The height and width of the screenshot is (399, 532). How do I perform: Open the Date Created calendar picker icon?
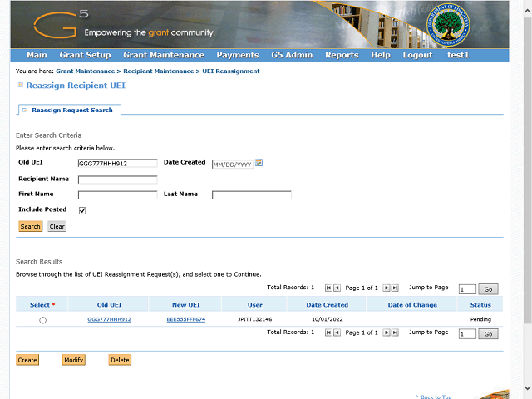click(x=259, y=163)
